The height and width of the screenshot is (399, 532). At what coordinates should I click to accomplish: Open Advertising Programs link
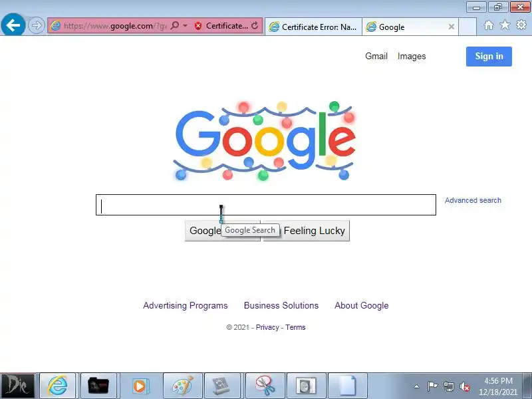(x=186, y=305)
